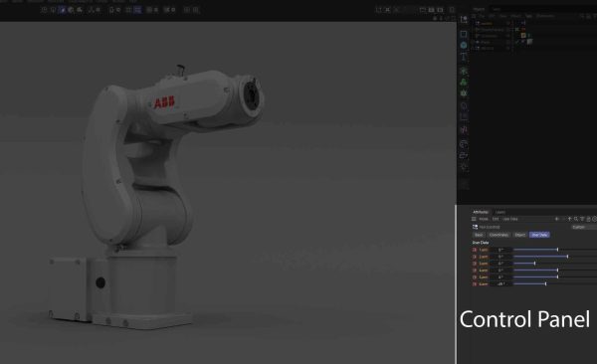Click the first row's angle value field

pos(500,250)
